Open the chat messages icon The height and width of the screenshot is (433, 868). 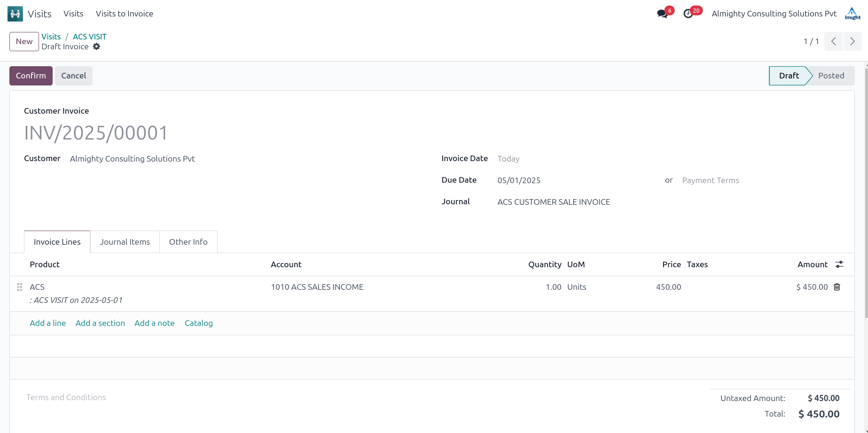click(663, 14)
